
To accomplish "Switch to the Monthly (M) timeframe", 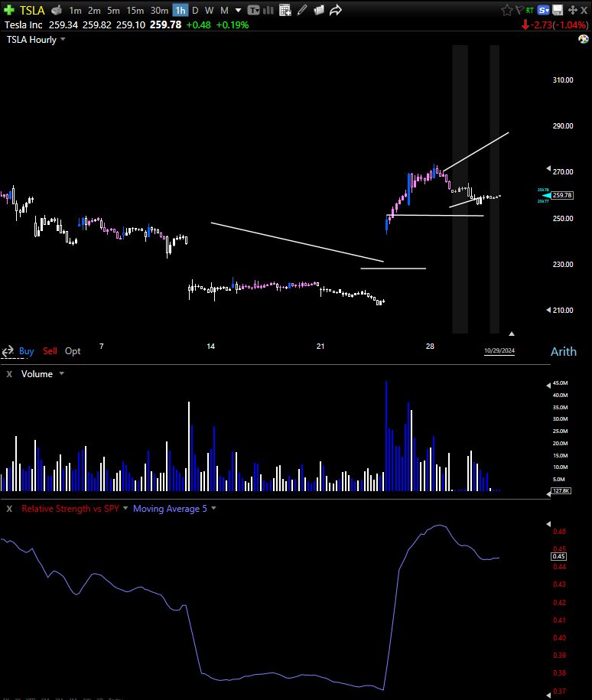I will [x=224, y=10].
